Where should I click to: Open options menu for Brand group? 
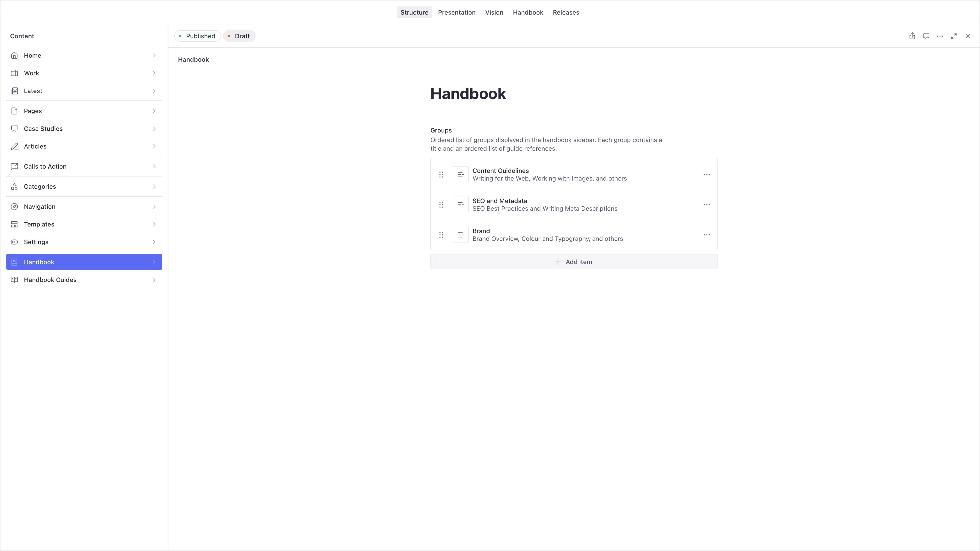pos(707,235)
